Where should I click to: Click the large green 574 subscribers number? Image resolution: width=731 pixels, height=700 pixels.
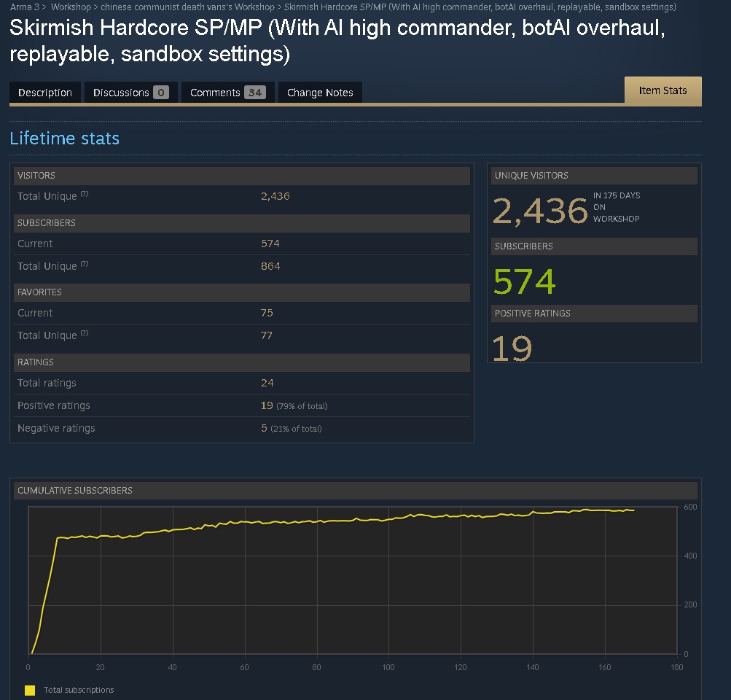[x=525, y=281]
